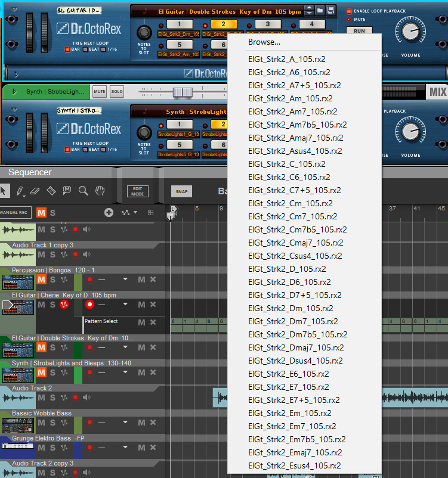Click the RUN button on top Dr.OctoRex

tap(359, 31)
